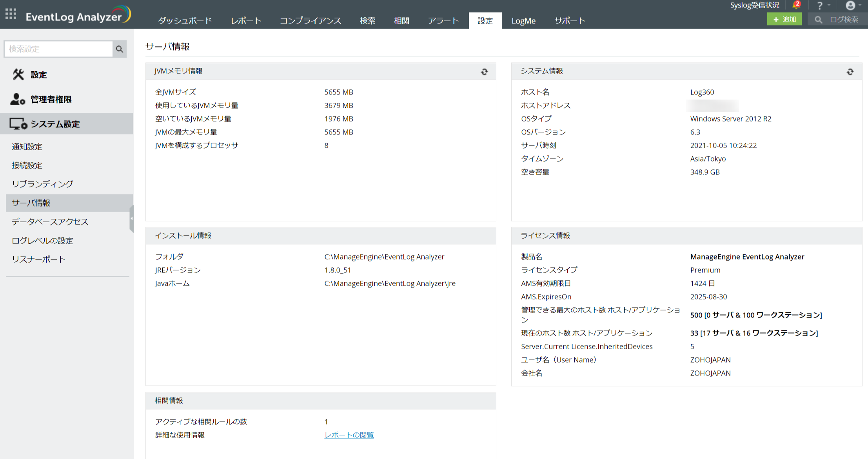868x459 pixels.
Task: Open the apps grid launcher icon
Action: coord(11,14)
